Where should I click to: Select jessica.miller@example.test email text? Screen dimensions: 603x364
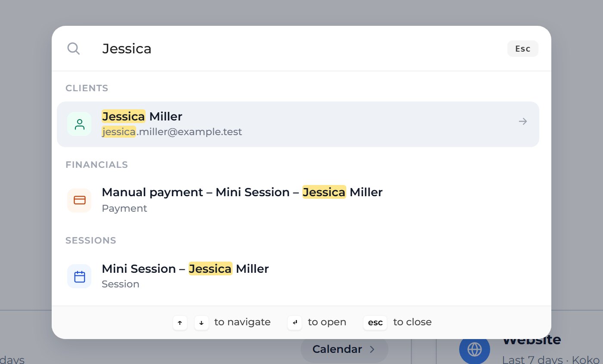pos(172,132)
